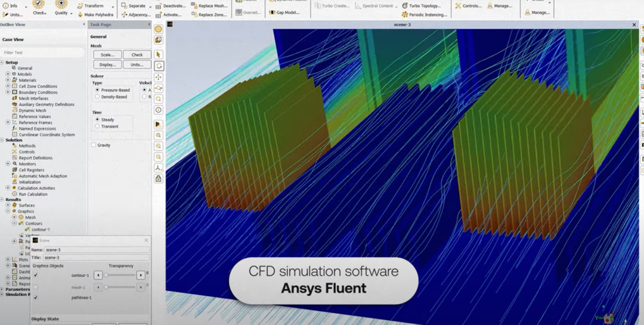Select contour-1 in the outline tree
644x325 pixels.
(41, 229)
